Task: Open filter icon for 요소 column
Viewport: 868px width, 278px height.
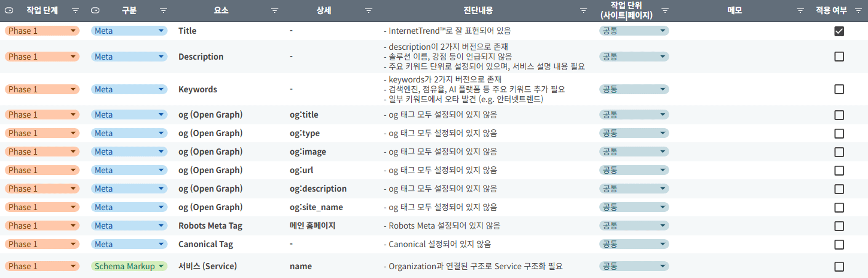Action: tap(275, 11)
